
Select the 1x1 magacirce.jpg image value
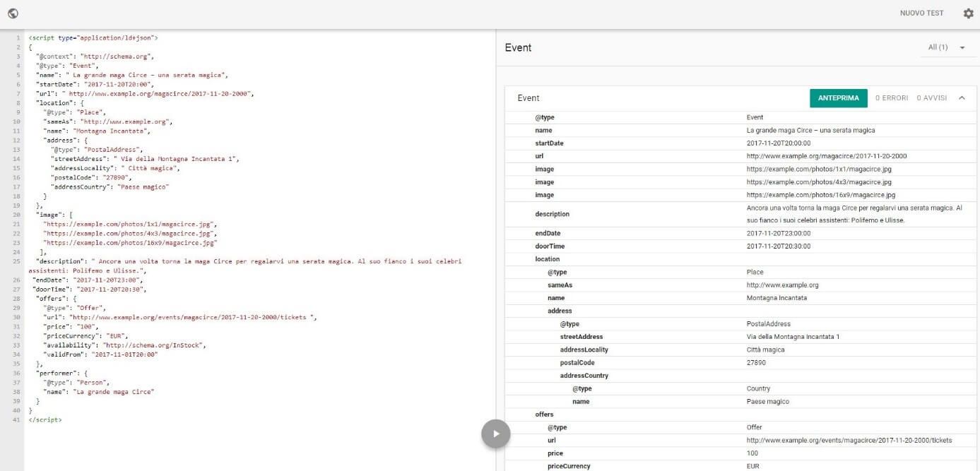pos(819,169)
